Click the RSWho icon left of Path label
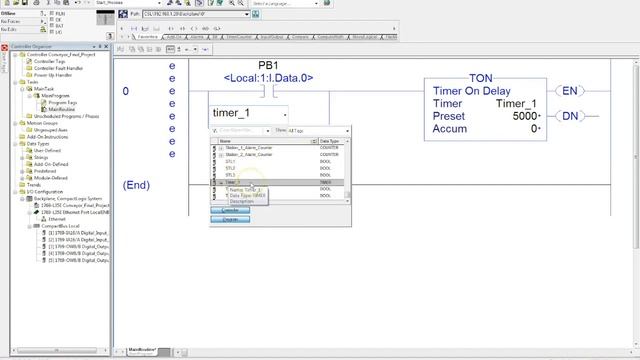This screenshot has width=640, height=360. coord(123,14)
